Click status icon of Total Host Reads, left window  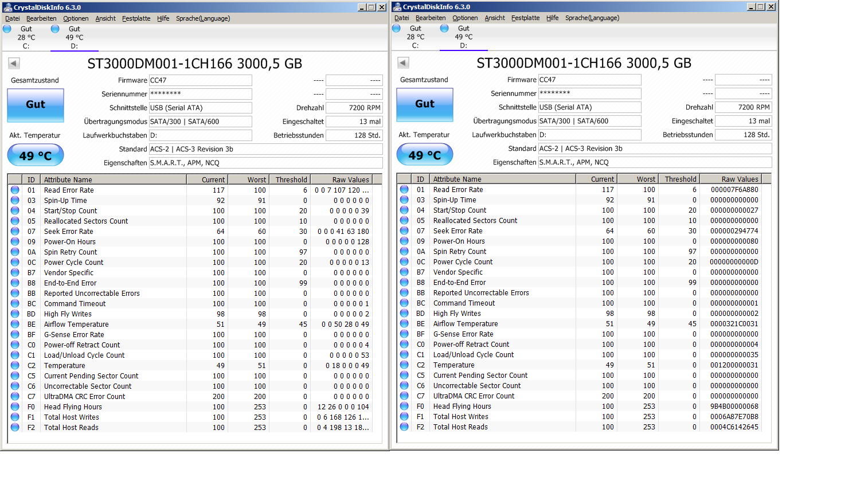point(15,427)
